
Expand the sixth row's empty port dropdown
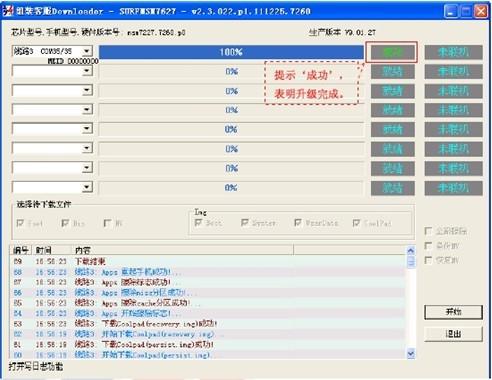[87, 148]
